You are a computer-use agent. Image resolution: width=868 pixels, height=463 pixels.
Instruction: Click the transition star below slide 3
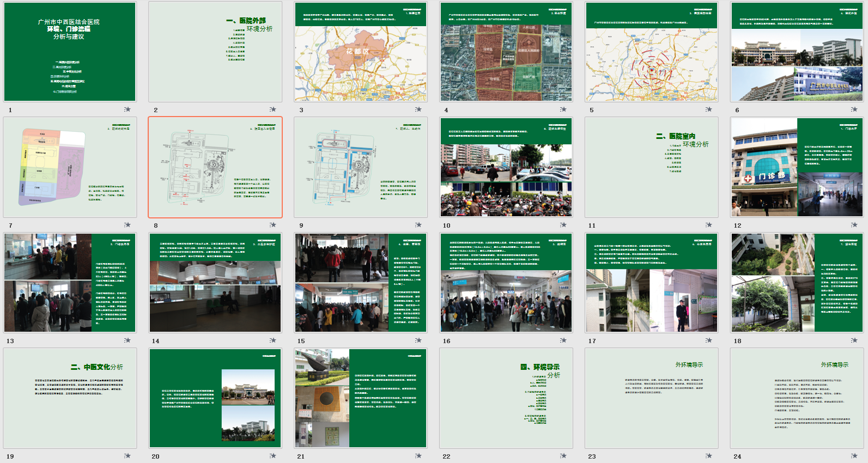pos(418,109)
